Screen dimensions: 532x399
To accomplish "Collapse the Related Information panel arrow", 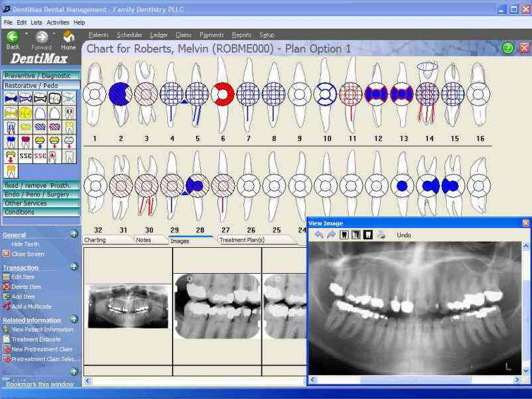I will (x=74, y=319).
